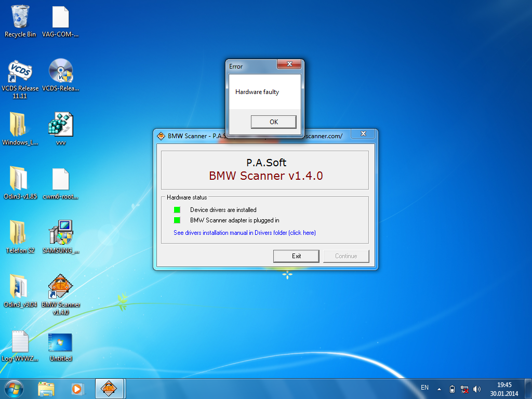Select the cwm6-root file icon
532x399 pixels.
click(x=60, y=183)
